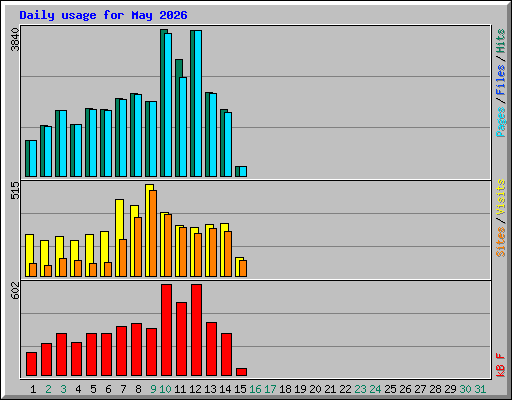Click day label 18 on the axis
Screen dimensions: 512x400
[285, 389]
